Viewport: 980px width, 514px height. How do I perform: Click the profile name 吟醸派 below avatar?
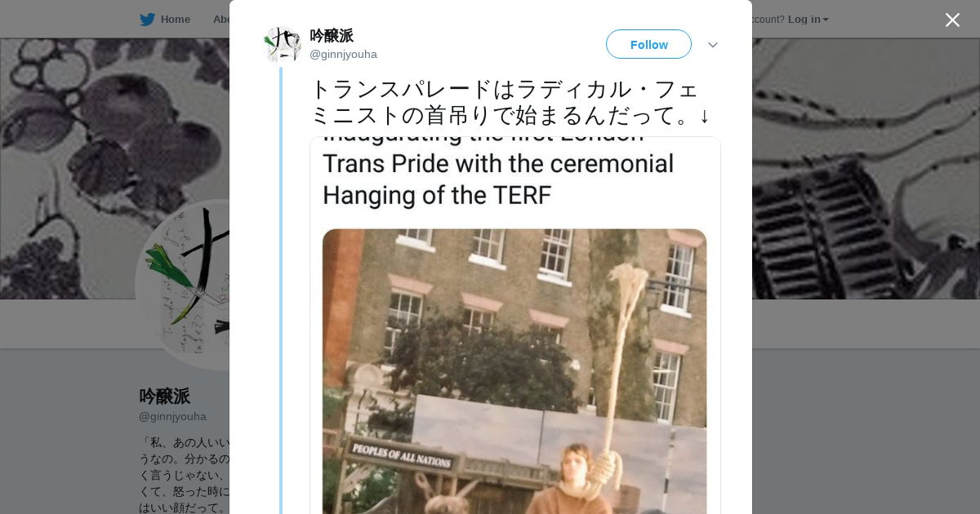point(164,397)
